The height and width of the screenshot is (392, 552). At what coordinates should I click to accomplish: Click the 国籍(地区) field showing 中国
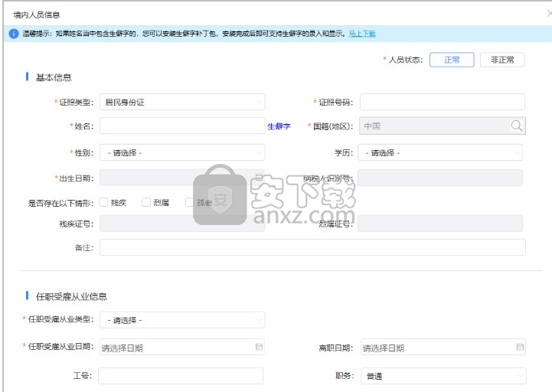click(443, 126)
